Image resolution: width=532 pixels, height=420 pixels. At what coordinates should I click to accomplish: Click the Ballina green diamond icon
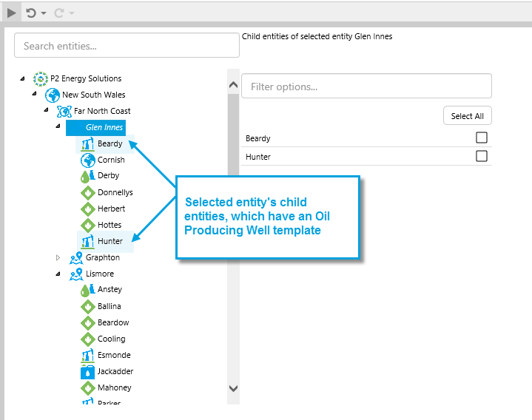(x=88, y=307)
